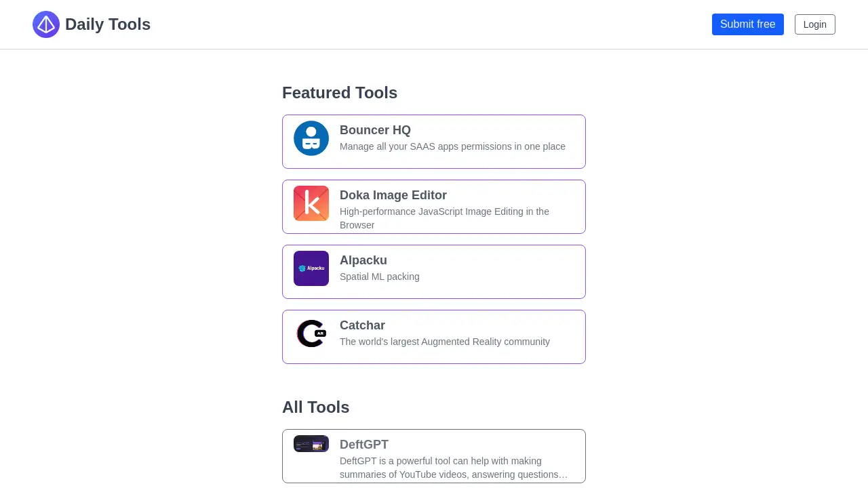Open the Catchar title link
Viewport: 868px width, 488px height.
[x=362, y=325]
